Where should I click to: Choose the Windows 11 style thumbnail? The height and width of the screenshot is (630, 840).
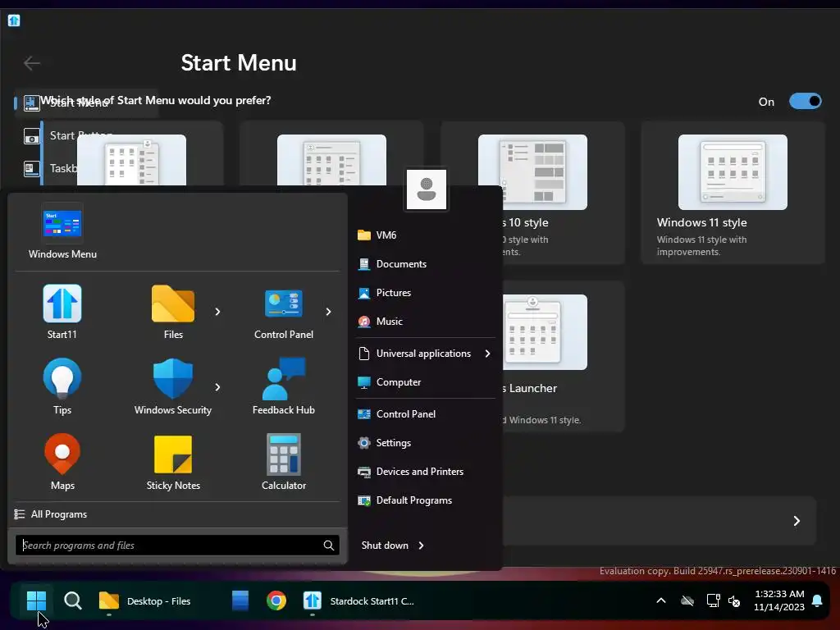733,172
